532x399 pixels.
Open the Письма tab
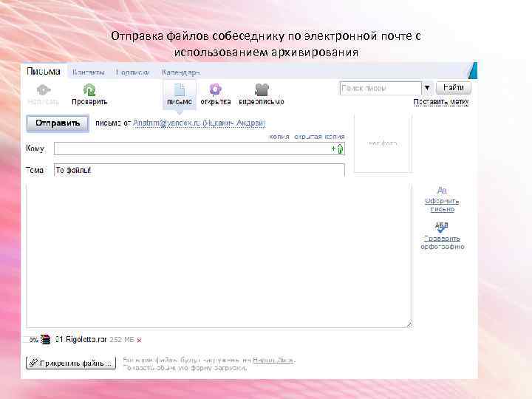[x=44, y=72]
